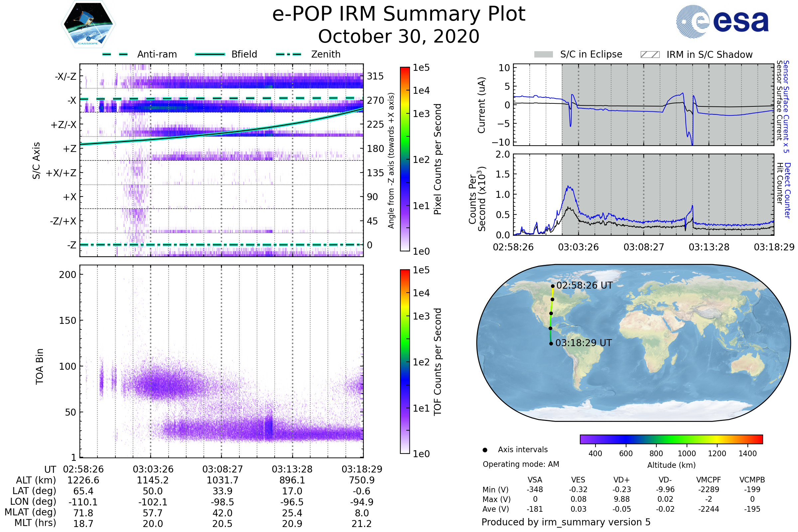Click the October 30, 2020 date heading
The image size is (798, 532).
point(399,37)
